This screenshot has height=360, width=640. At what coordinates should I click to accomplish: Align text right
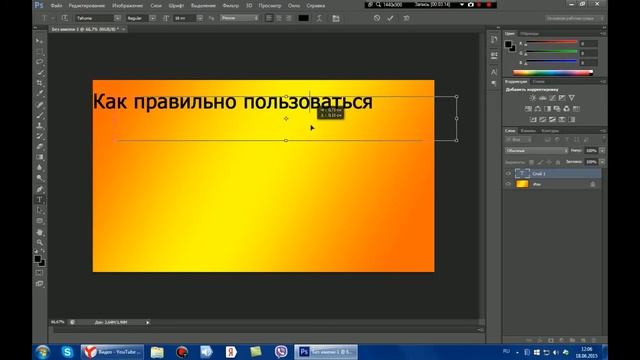coord(289,18)
